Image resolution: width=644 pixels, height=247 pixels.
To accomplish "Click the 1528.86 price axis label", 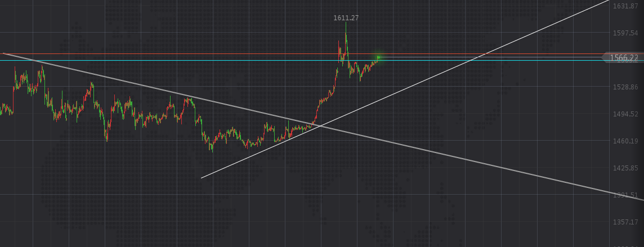I will point(625,87).
